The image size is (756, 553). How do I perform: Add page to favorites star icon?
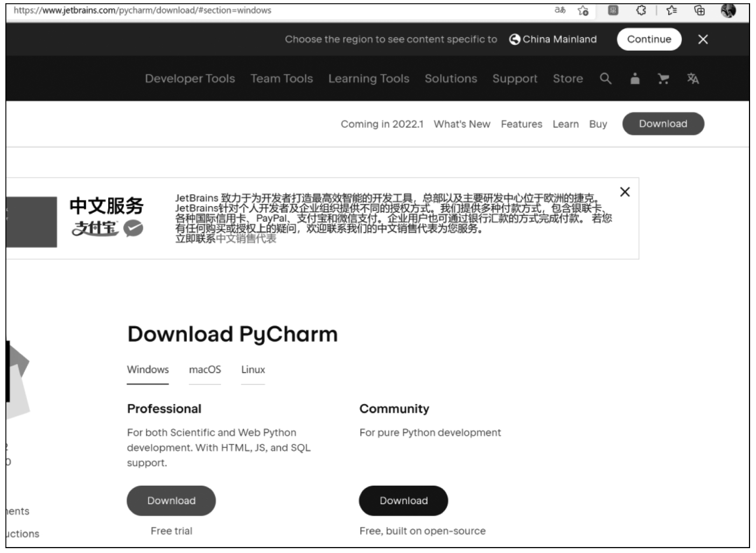click(x=583, y=10)
